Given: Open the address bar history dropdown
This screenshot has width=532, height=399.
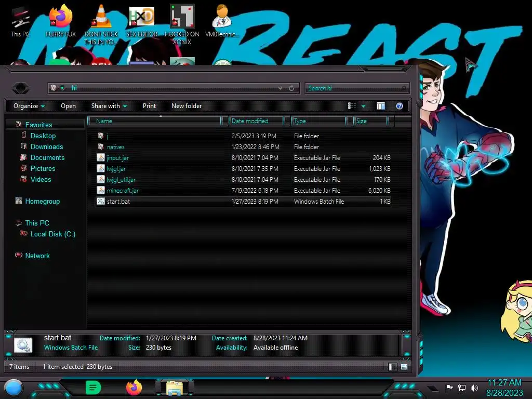Looking at the screenshot, I should (x=280, y=88).
